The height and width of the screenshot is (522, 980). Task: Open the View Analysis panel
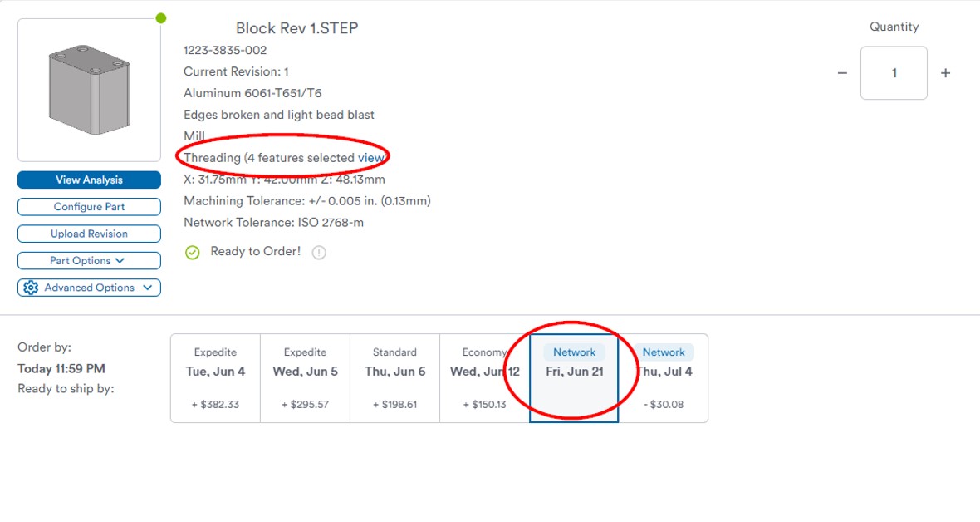(x=89, y=180)
